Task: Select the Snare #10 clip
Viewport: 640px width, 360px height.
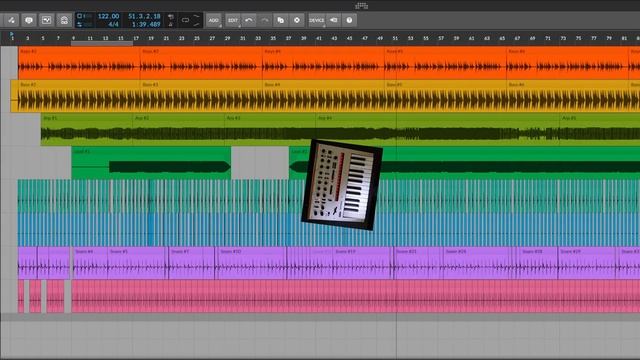Action: point(251,263)
